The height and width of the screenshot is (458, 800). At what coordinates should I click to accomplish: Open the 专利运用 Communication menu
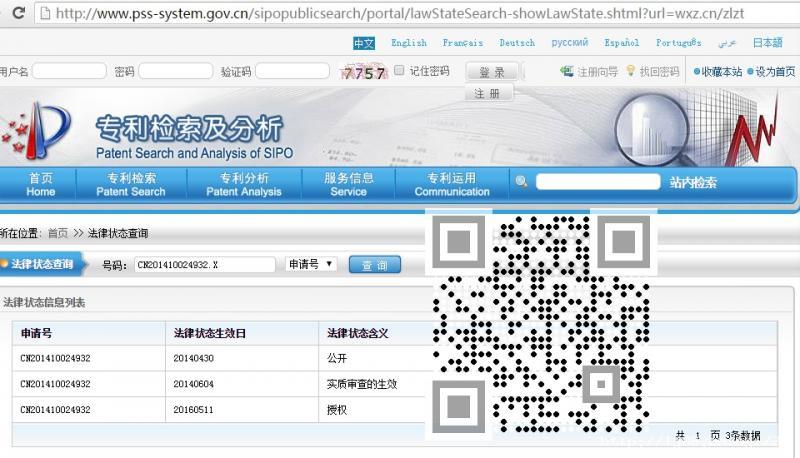[452, 184]
